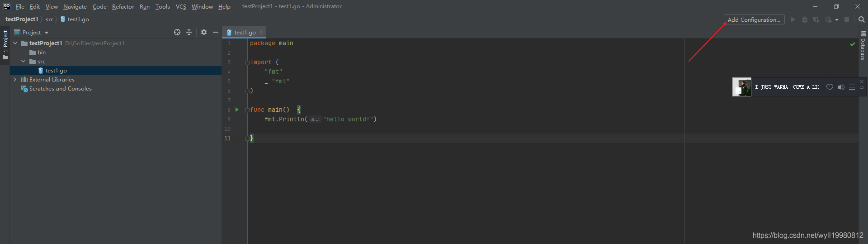Mute the music player speaker icon
868x244 pixels.
click(841, 87)
